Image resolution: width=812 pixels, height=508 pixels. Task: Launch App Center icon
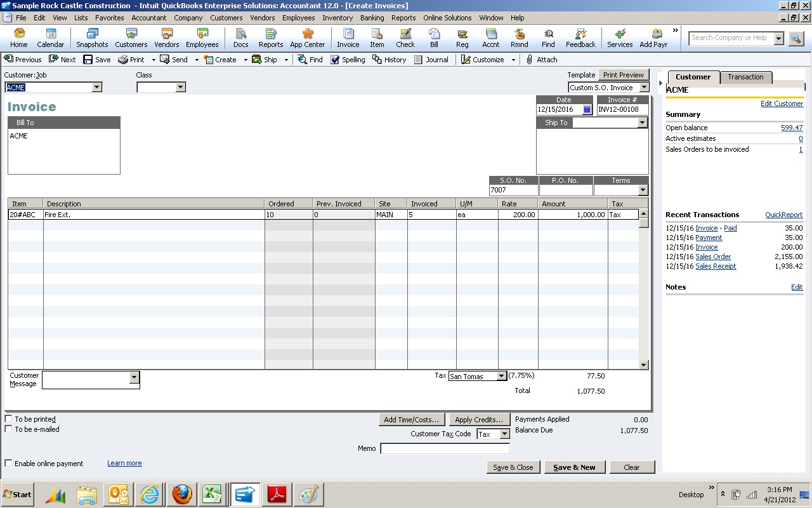[308, 38]
